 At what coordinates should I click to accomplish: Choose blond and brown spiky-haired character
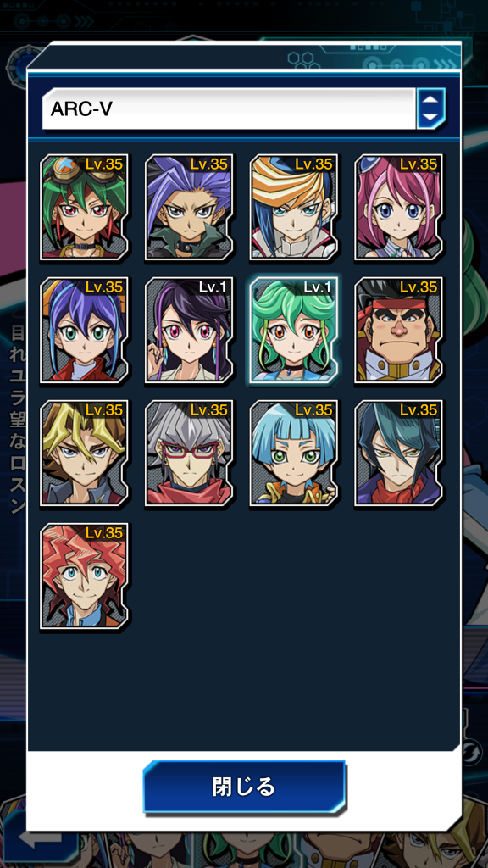pos(85,453)
